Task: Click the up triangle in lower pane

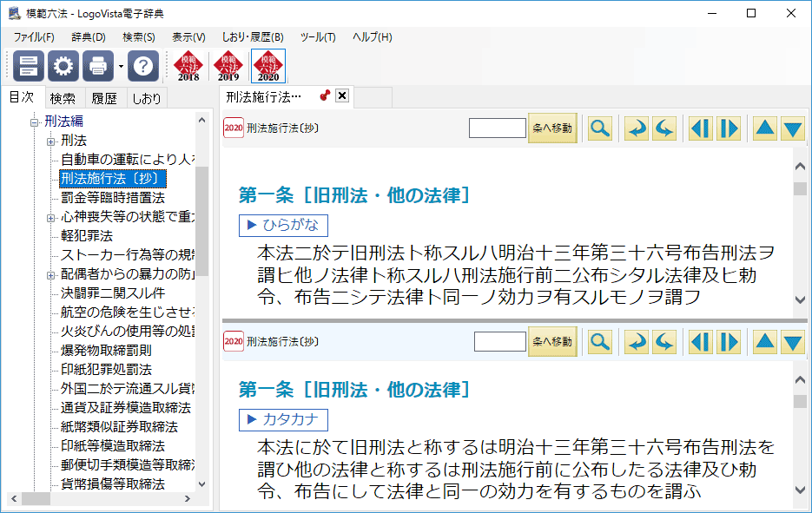Action: point(765,342)
